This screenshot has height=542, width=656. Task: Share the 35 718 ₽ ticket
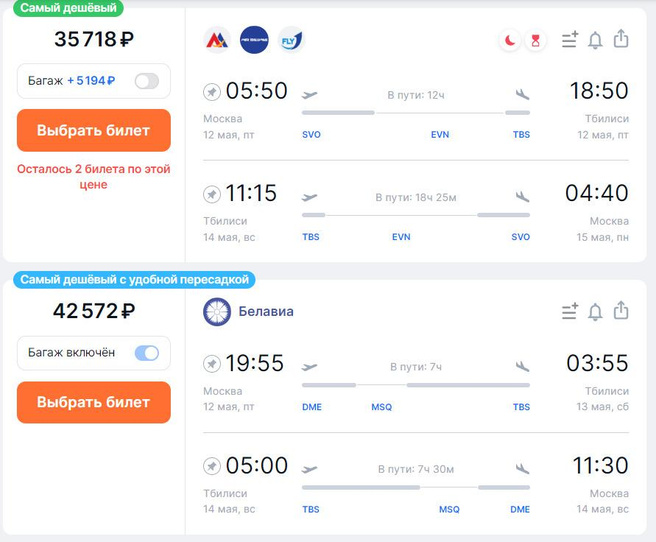621,40
